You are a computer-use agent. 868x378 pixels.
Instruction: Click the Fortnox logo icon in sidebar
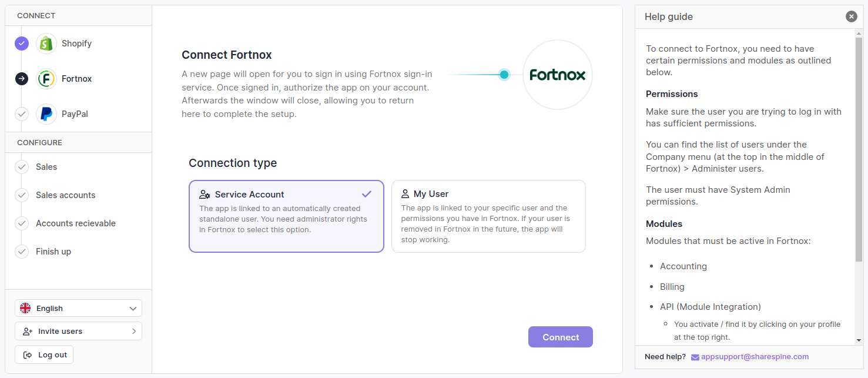pos(46,79)
